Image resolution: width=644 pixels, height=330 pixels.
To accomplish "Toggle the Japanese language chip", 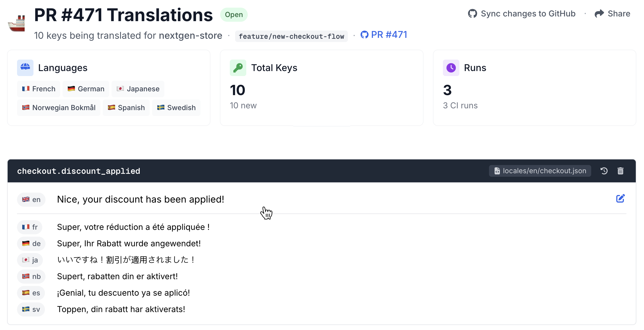I will 138,89.
